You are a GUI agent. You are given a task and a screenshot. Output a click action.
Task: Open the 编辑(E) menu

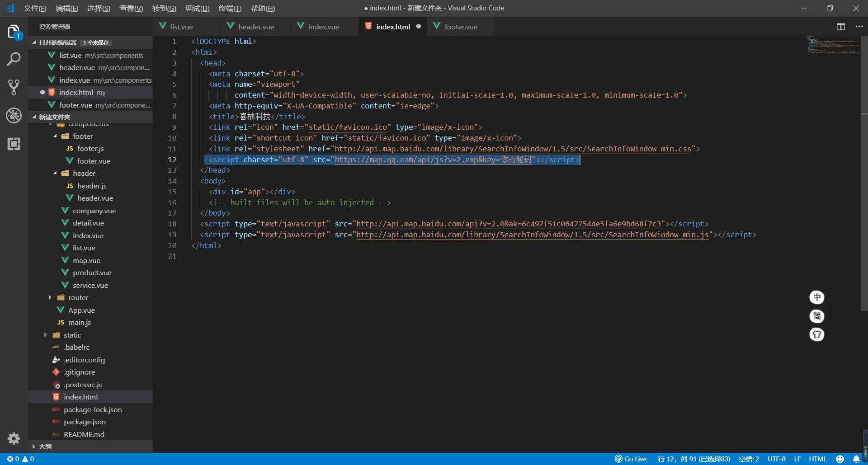click(x=67, y=8)
